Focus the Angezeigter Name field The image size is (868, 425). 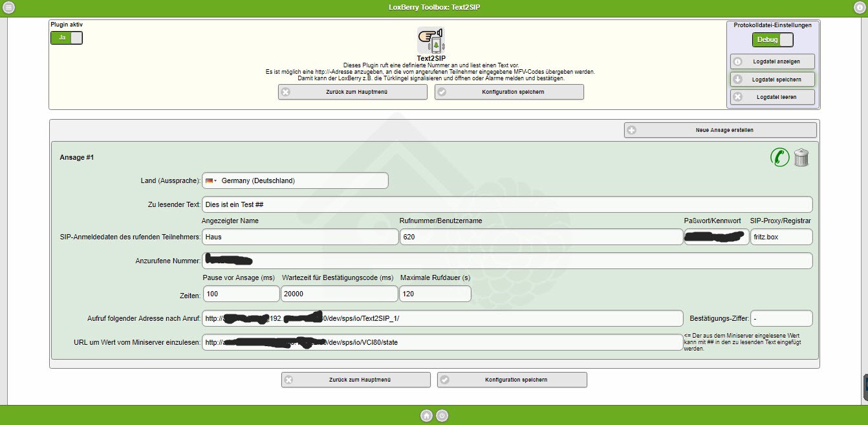tap(300, 237)
